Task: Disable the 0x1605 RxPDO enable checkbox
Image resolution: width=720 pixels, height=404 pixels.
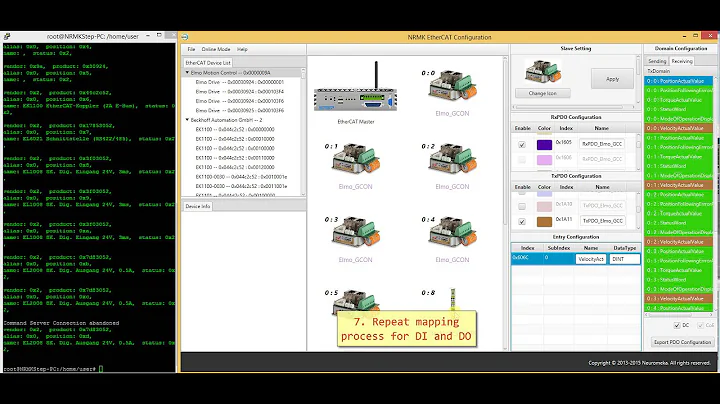Action: pyautogui.click(x=522, y=145)
